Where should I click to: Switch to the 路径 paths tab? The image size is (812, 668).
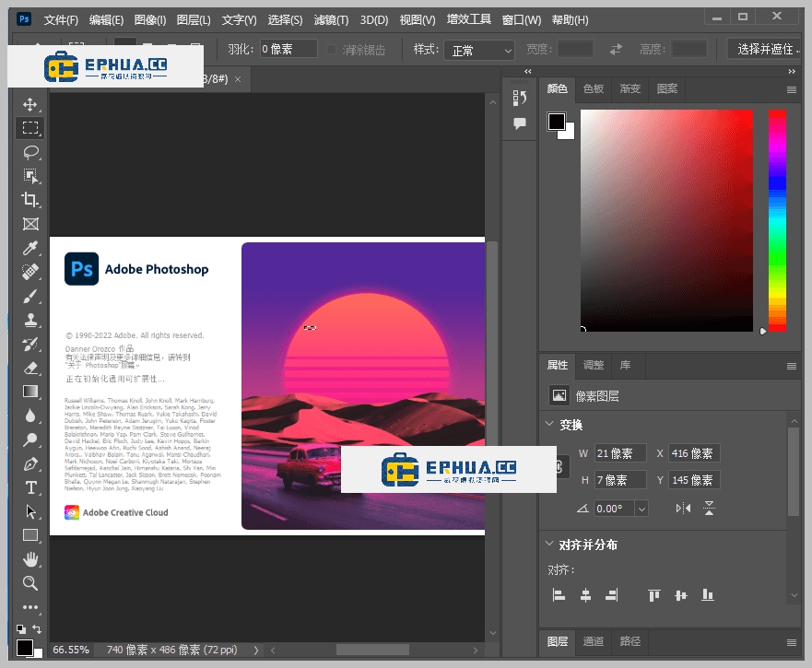pos(630,641)
